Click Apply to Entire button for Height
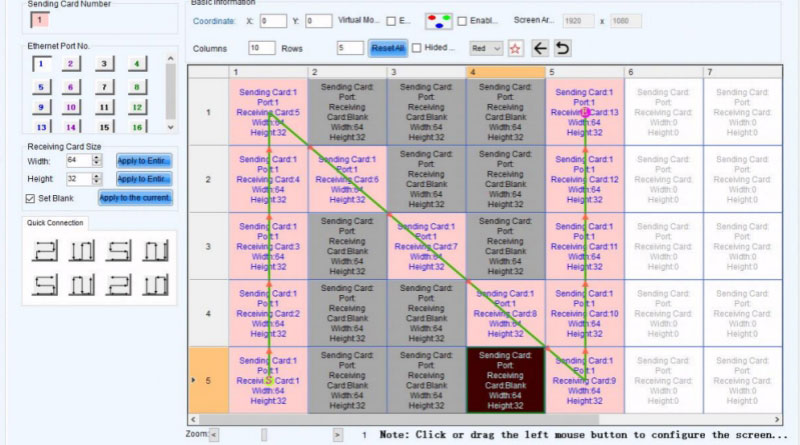Screen dimensions: 800x445 pos(144,179)
